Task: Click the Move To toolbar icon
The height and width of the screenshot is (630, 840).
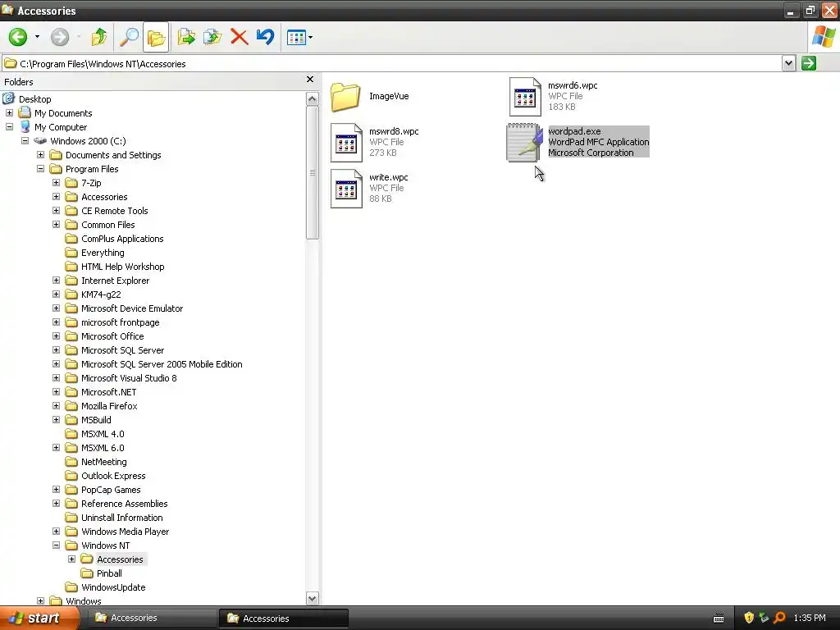Action: point(186,37)
